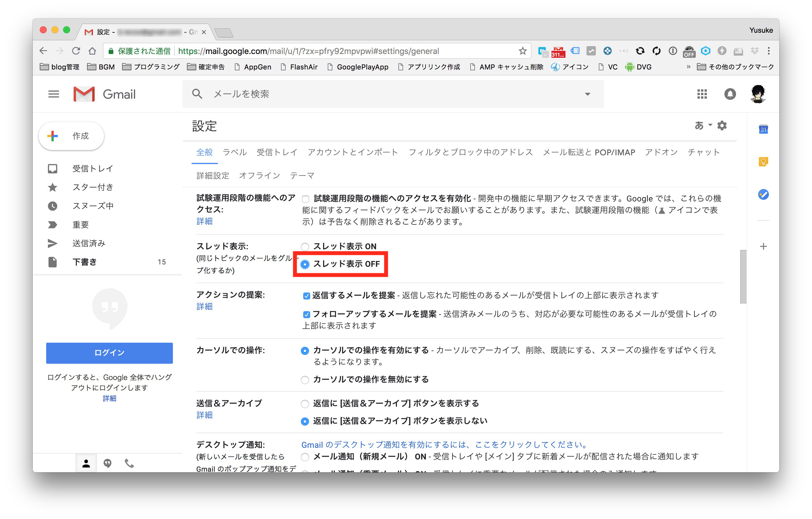Switch to フィルタとブロック中のアドレス tab
This screenshot has width=812, height=519.
click(471, 152)
